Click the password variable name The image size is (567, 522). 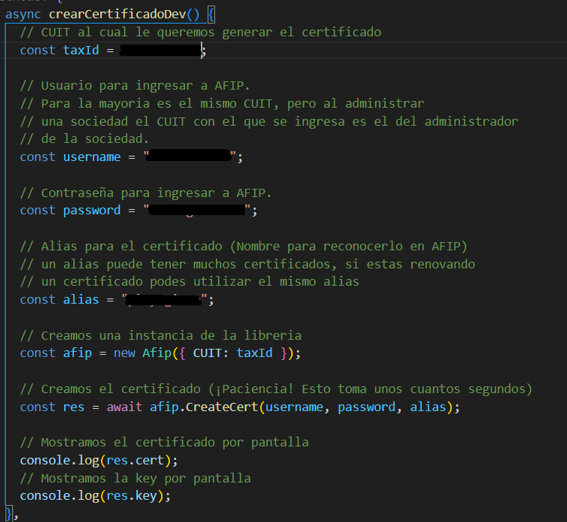(92, 210)
